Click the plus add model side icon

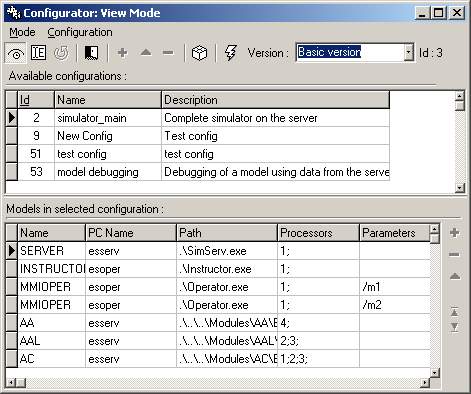pyautogui.click(x=455, y=233)
